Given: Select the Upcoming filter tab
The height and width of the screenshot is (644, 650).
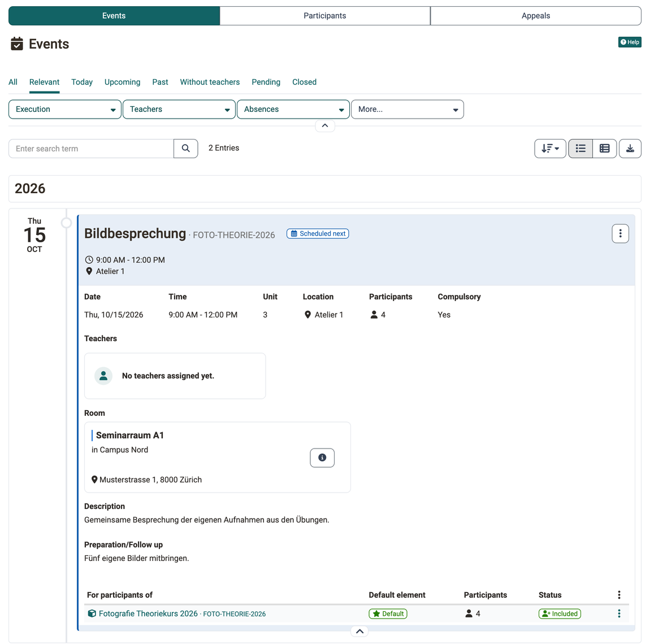Looking at the screenshot, I should click(x=122, y=82).
